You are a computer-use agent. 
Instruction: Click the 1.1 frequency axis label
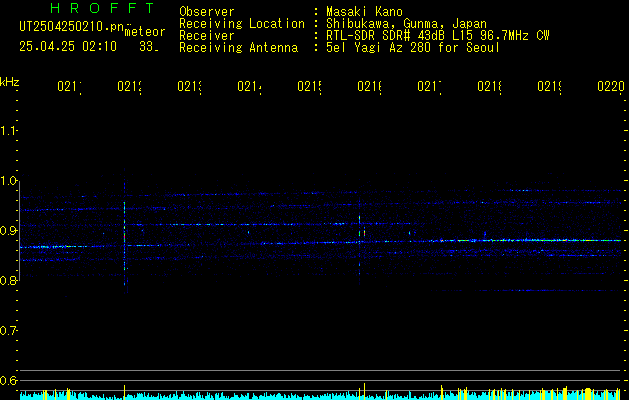8,131
